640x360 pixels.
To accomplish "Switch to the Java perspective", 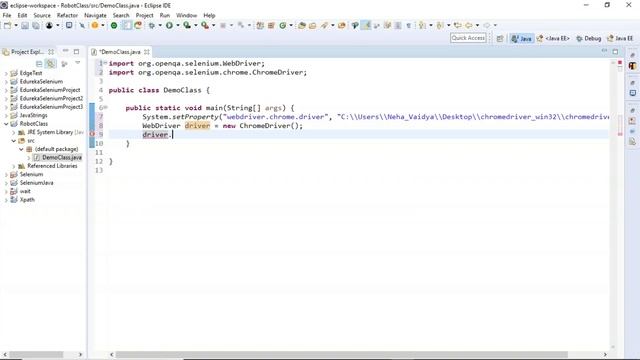I will click(522, 38).
